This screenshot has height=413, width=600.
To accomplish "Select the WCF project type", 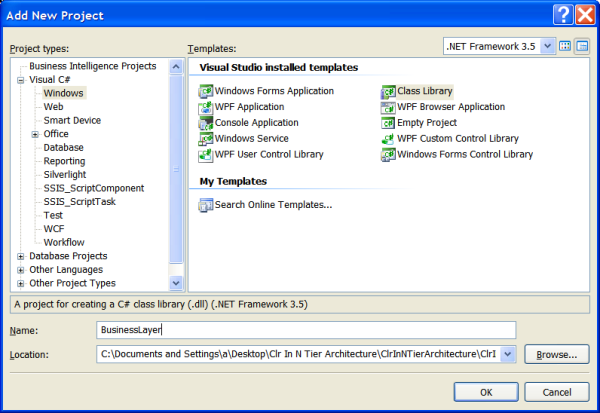I will 54,229.
